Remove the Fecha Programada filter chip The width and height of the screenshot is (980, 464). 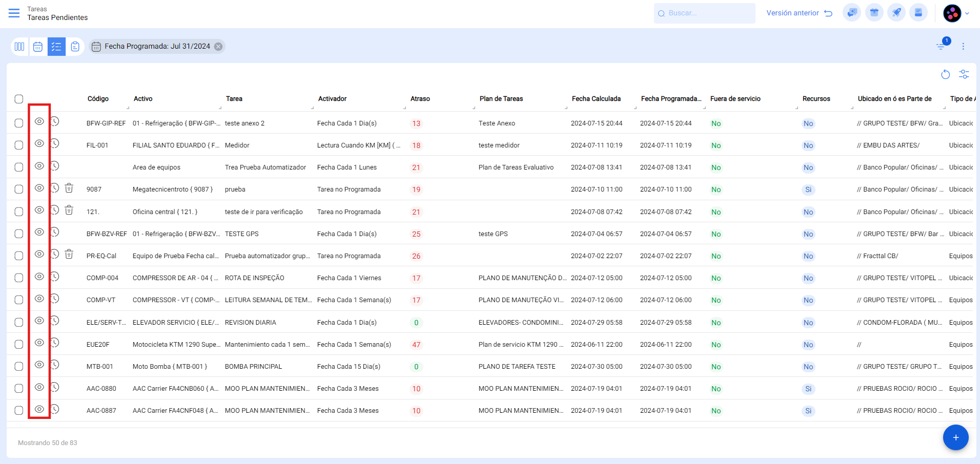tap(218, 47)
